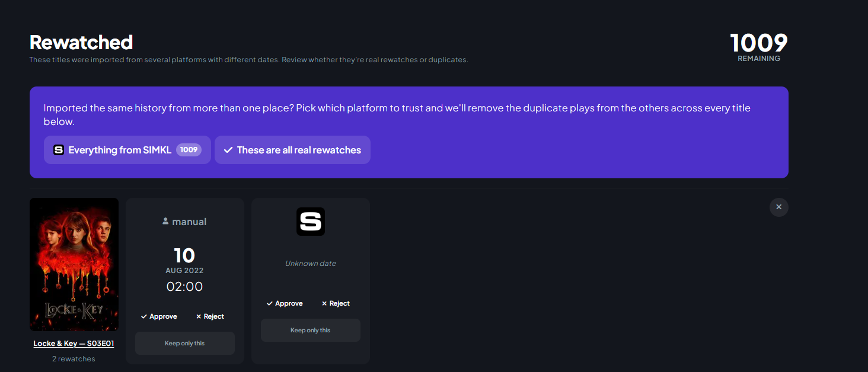
Task: Click the Unknown date text
Action: 311,264
